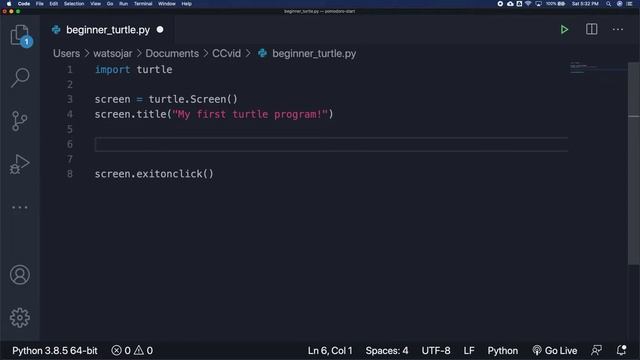Image resolution: width=640 pixels, height=360 pixels.
Task: Click the code minimap preview
Action: click(x=597, y=68)
